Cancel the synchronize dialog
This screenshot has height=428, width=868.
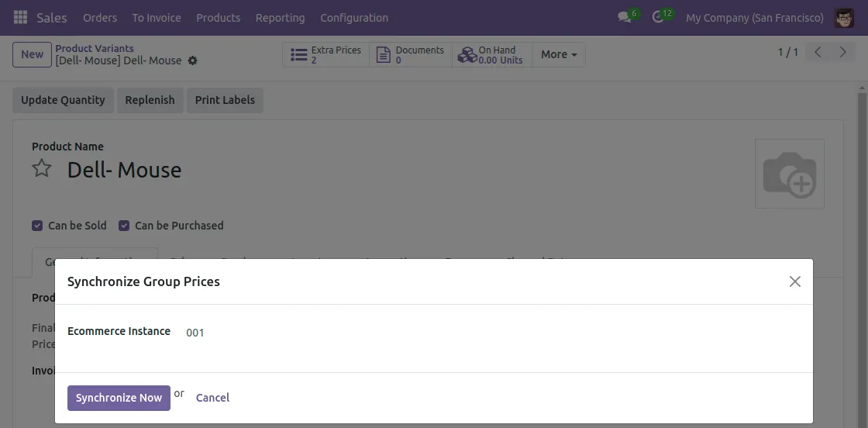coord(212,398)
